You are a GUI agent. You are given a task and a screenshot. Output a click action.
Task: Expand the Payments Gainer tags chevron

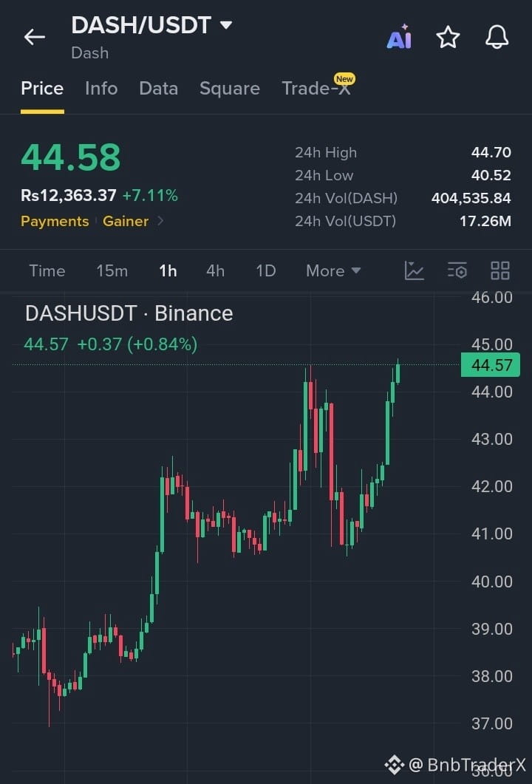[160, 220]
